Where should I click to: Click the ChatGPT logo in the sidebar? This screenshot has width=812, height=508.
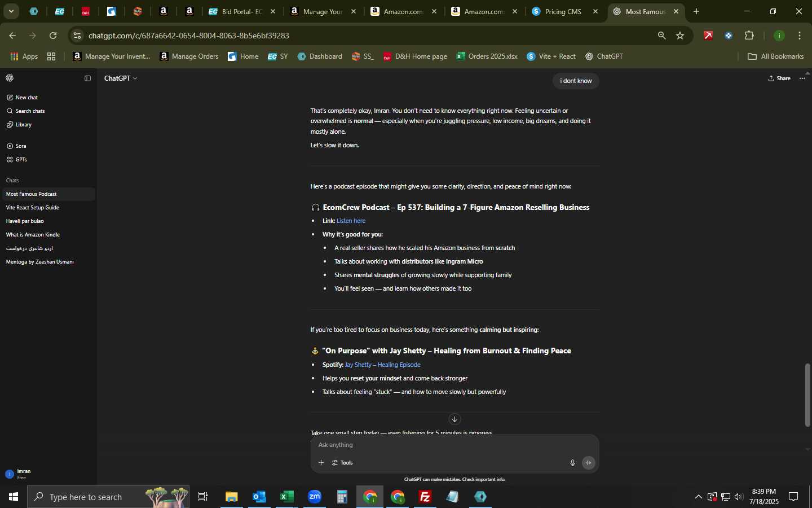point(10,78)
